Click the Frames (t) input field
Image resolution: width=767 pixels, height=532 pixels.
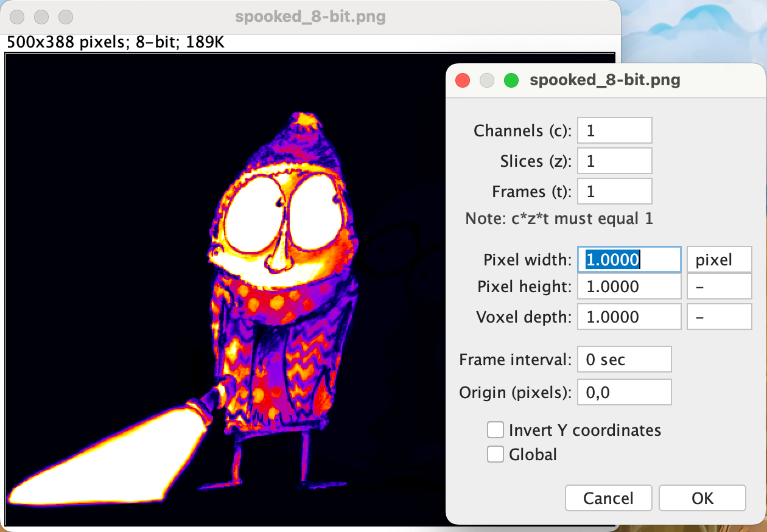(614, 191)
